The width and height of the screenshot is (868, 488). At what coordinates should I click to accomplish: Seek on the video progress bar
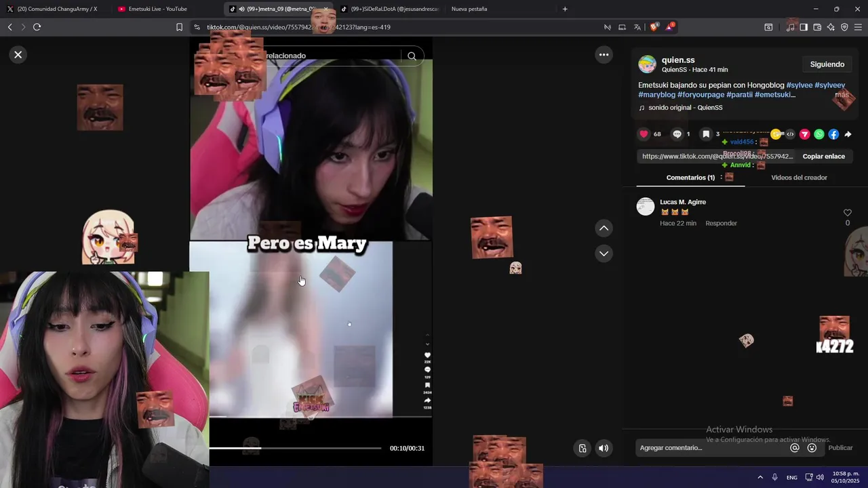(x=295, y=448)
